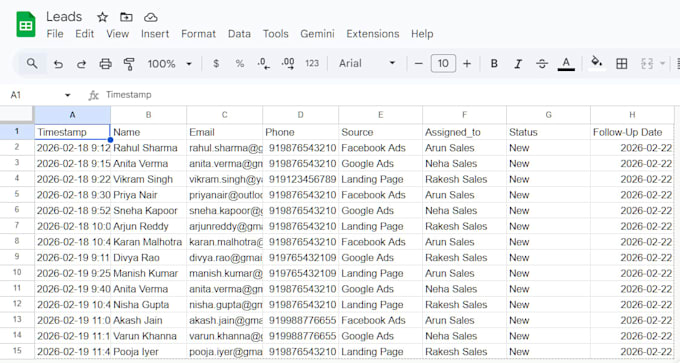Open the Data menu
Image resolution: width=680 pixels, height=363 pixels.
pos(239,34)
